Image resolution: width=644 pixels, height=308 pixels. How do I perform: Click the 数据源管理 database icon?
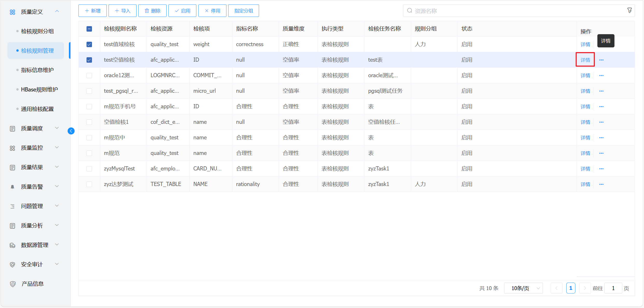click(12, 245)
